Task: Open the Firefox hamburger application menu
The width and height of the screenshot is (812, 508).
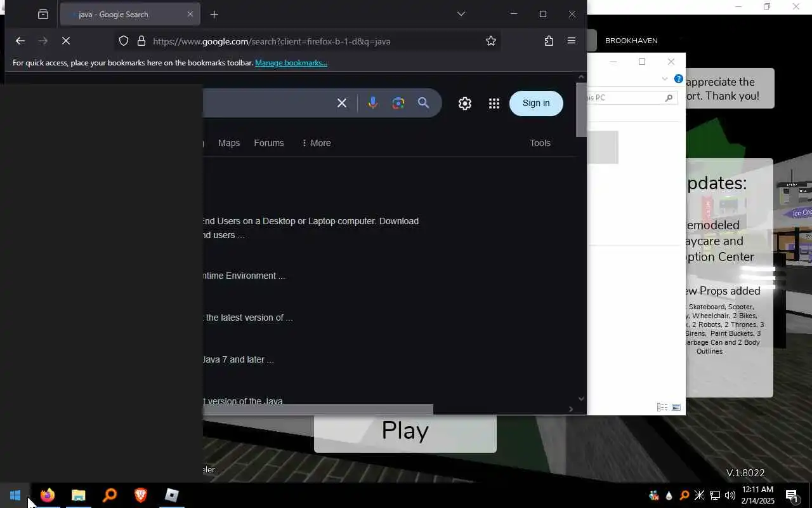Action: (572, 41)
